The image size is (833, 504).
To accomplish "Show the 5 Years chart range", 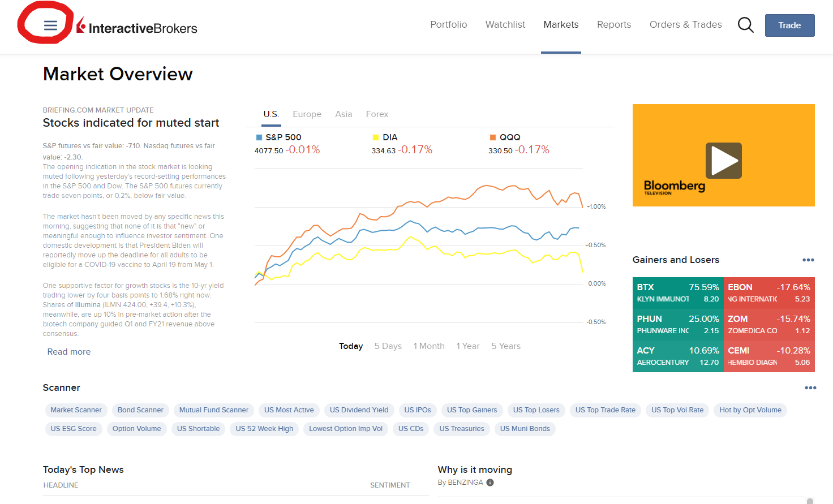I will [x=506, y=346].
